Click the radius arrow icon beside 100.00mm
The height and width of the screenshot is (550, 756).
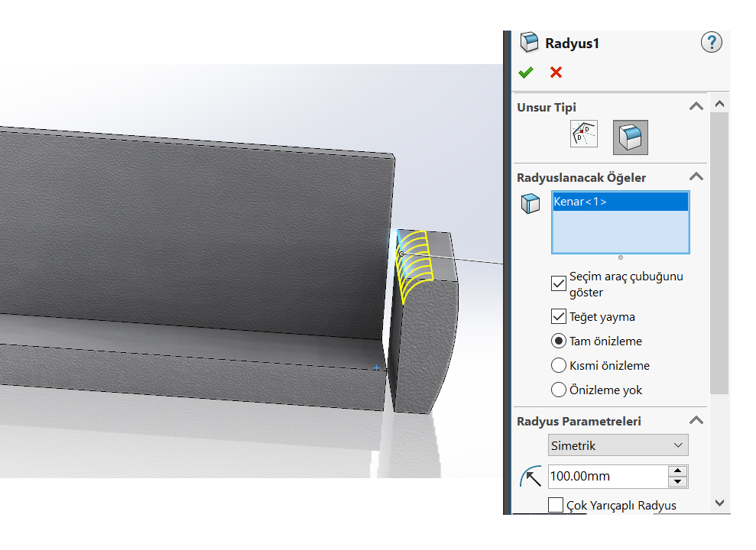[530, 477]
